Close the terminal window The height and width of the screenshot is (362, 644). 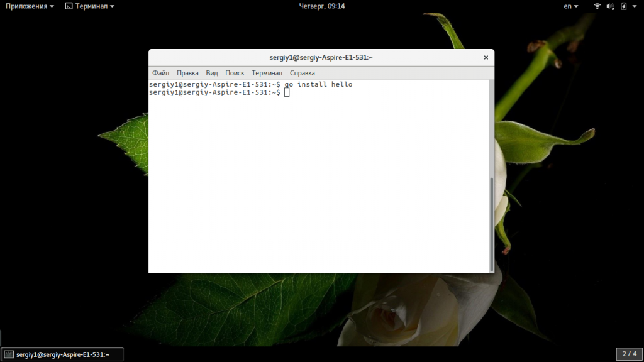(x=486, y=57)
